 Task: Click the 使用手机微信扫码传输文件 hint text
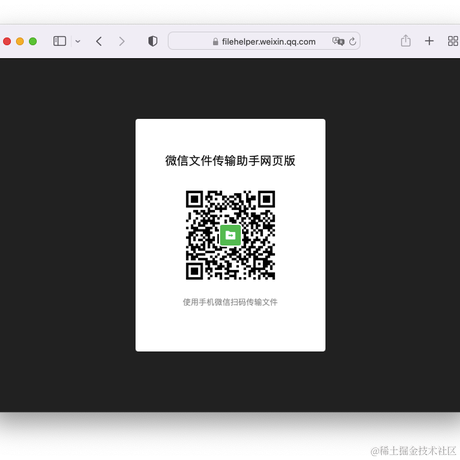click(x=230, y=302)
